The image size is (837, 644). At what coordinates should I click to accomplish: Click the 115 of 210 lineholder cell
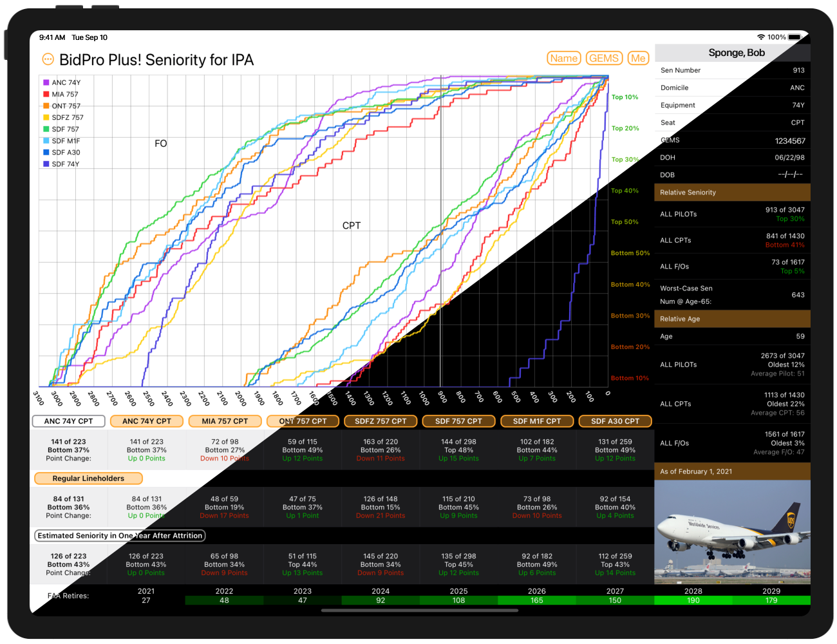[458, 507]
